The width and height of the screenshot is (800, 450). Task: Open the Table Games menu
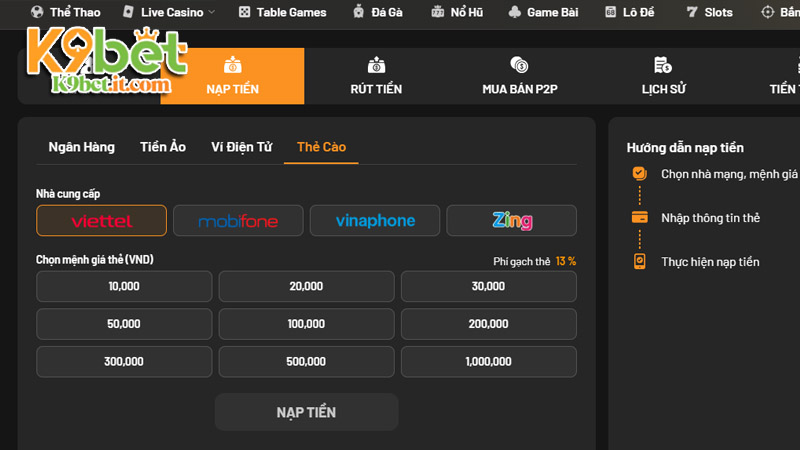tap(283, 12)
